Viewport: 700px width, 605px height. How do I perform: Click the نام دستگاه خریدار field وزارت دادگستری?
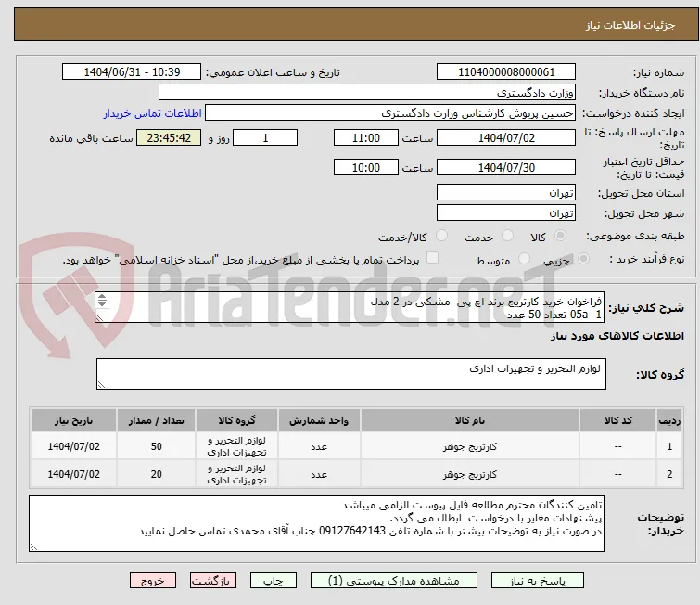pos(367,93)
